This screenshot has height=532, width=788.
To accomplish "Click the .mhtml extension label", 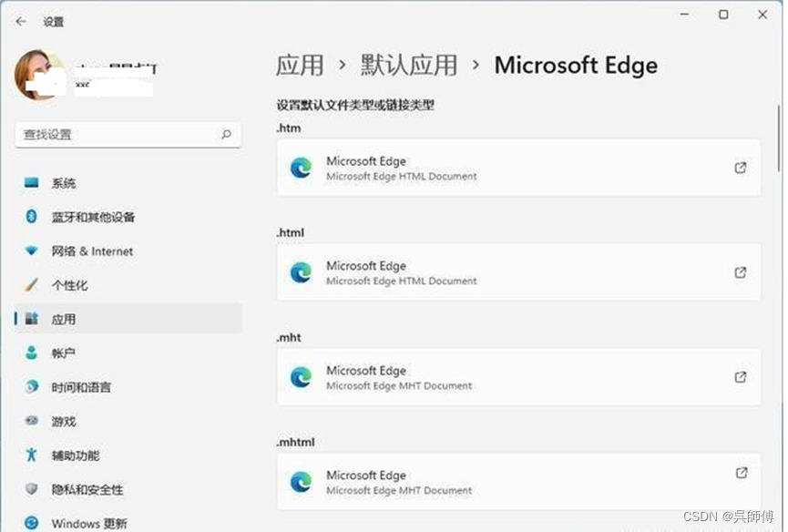I will tap(295, 442).
